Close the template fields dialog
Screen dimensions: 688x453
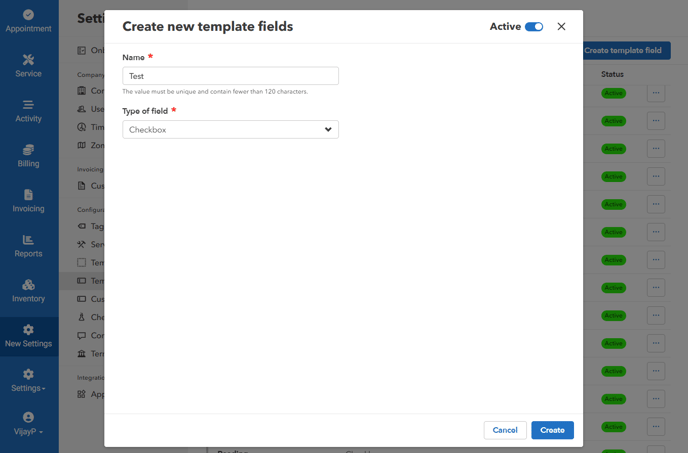pos(561,27)
